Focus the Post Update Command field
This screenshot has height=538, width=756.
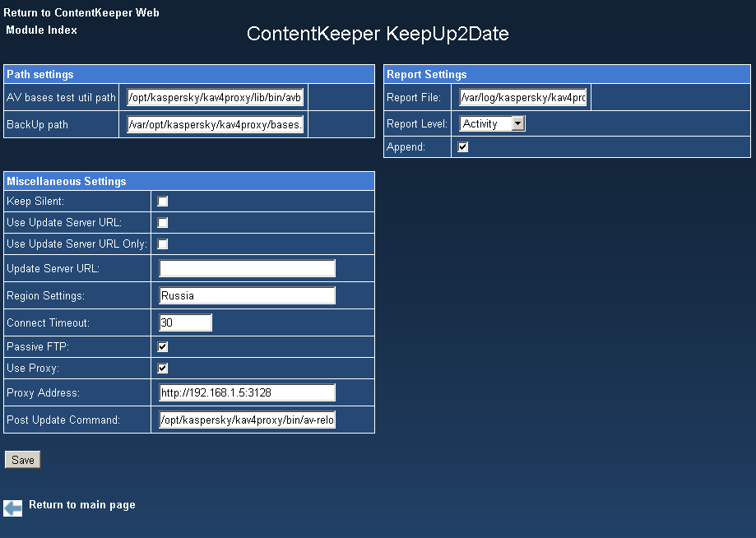click(x=247, y=420)
